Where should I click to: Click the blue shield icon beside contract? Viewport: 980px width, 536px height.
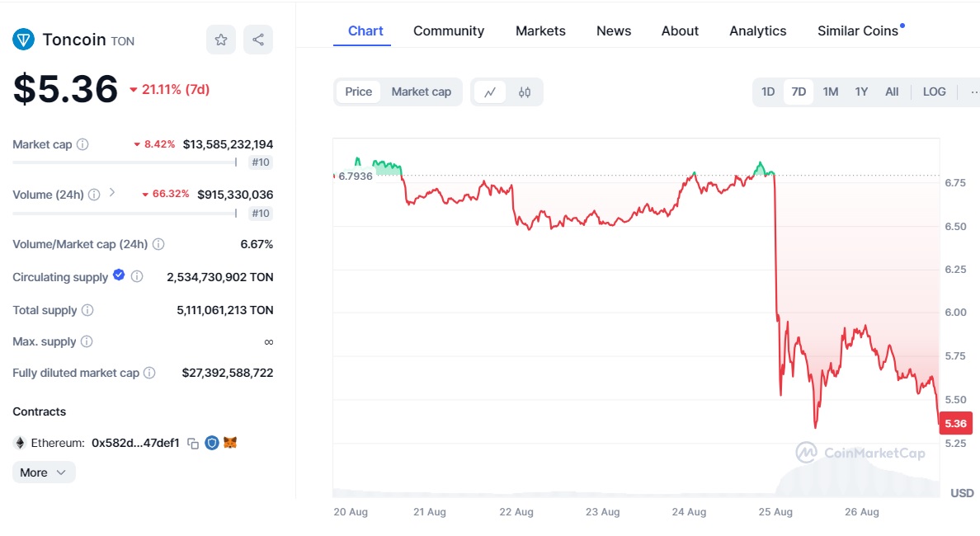click(x=212, y=443)
